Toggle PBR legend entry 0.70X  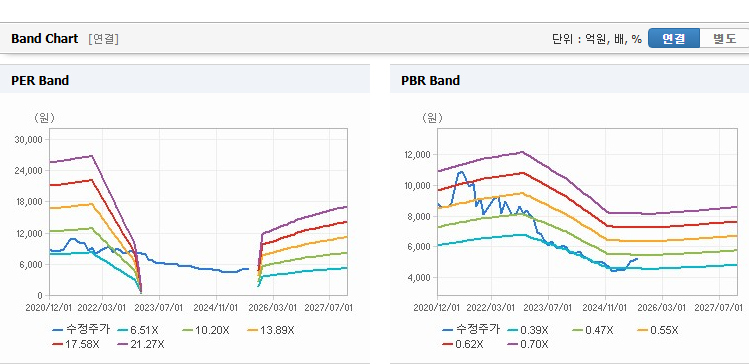pos(528,344)
